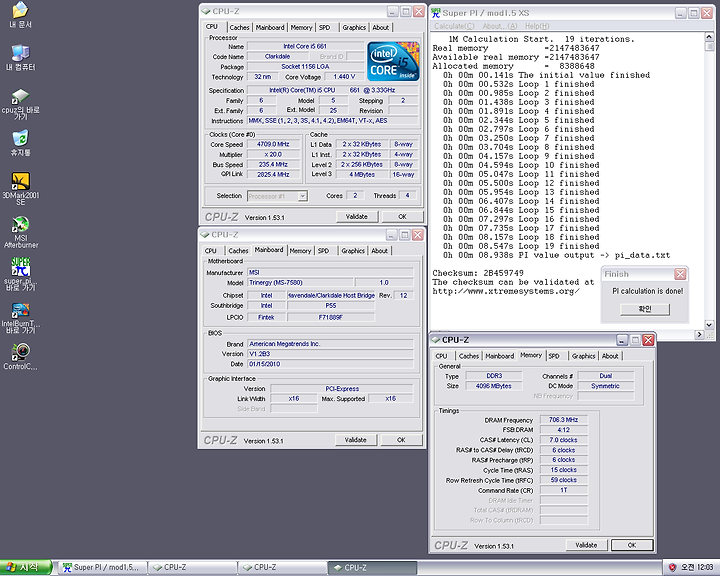
Task: Open SPD tab in Mainboard CPU-Z window
Action: [x=324, y=251]
